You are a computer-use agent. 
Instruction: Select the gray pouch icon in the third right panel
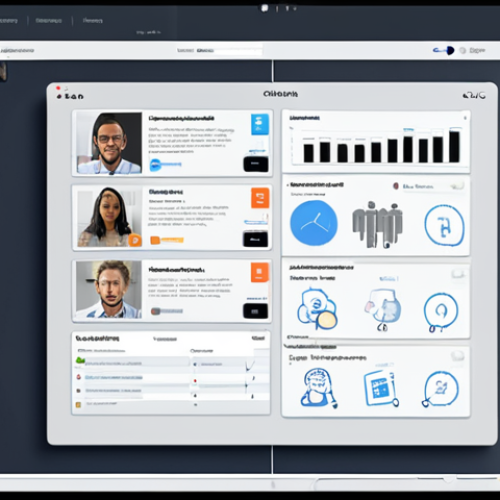(383, 310)
